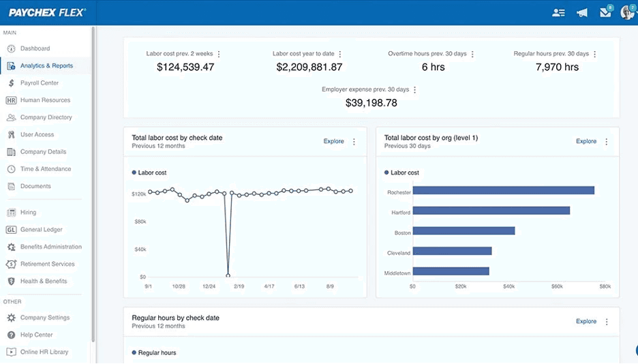The width and height of the screenshot is (638, 364).
Task: Select the Health & Benefits shield icon
Action: (11, 281)
